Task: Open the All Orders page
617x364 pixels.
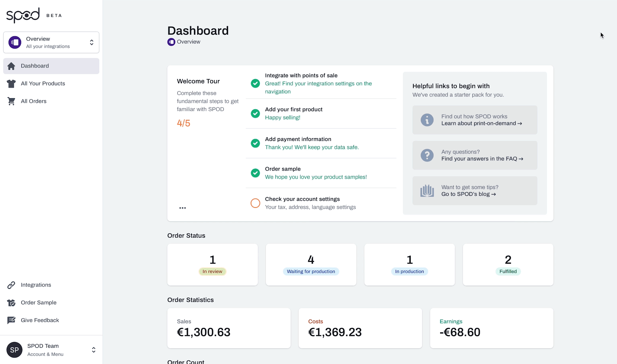Action: pyautogui.click(x=34, y=101)
